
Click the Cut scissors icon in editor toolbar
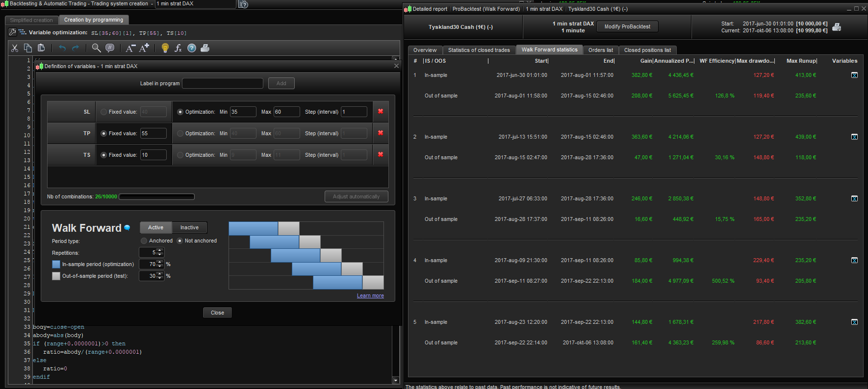pyautogui.click(x=15, y=48)
